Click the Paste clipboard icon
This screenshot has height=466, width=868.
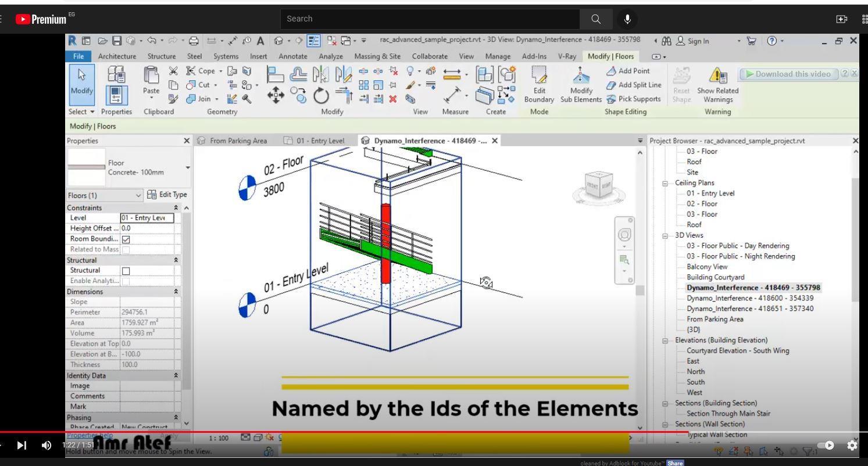tap(151, 80)
